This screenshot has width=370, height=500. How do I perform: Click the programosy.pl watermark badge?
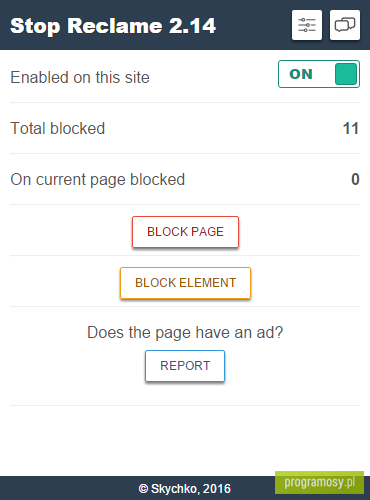[x=319, y=482]
